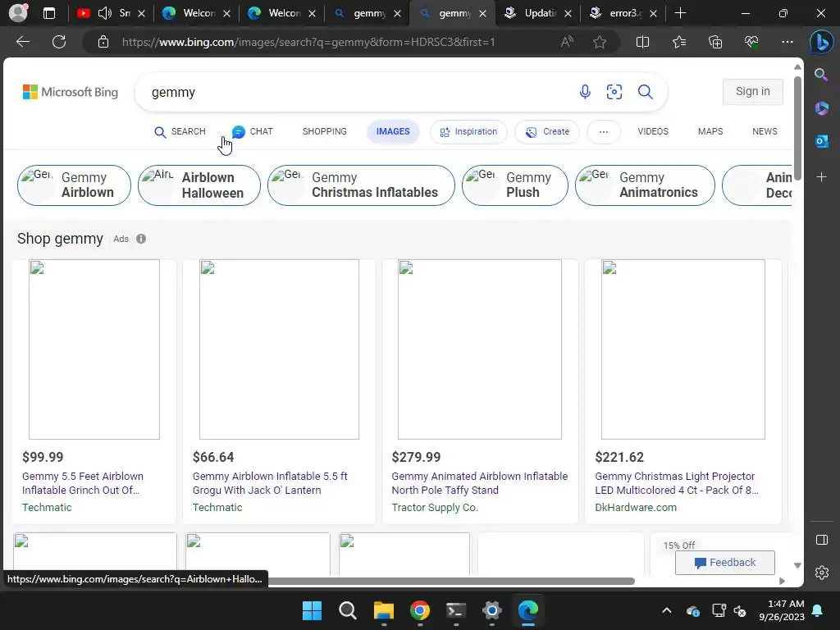The width and height of the screenshot is (840, 630).
Task: Open the Collections icon
Action: click(715, 42)
